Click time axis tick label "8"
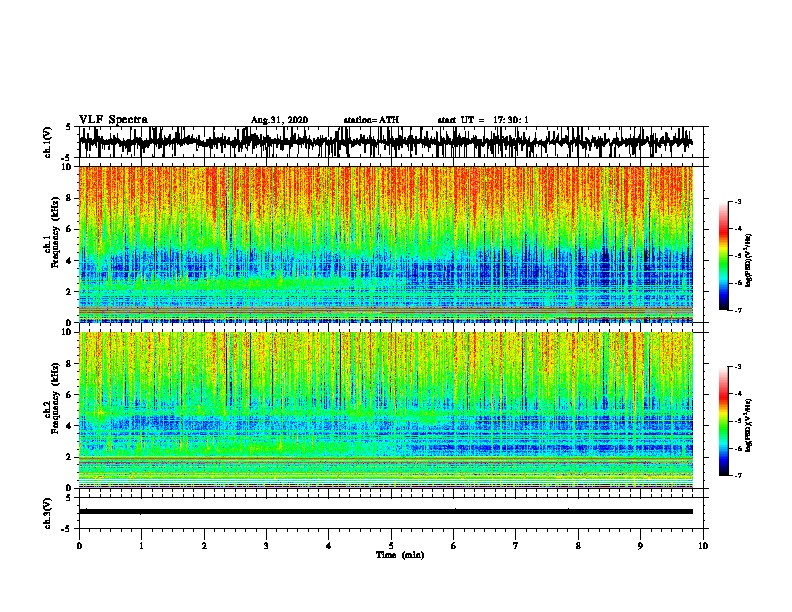 (x=578, y=546)
